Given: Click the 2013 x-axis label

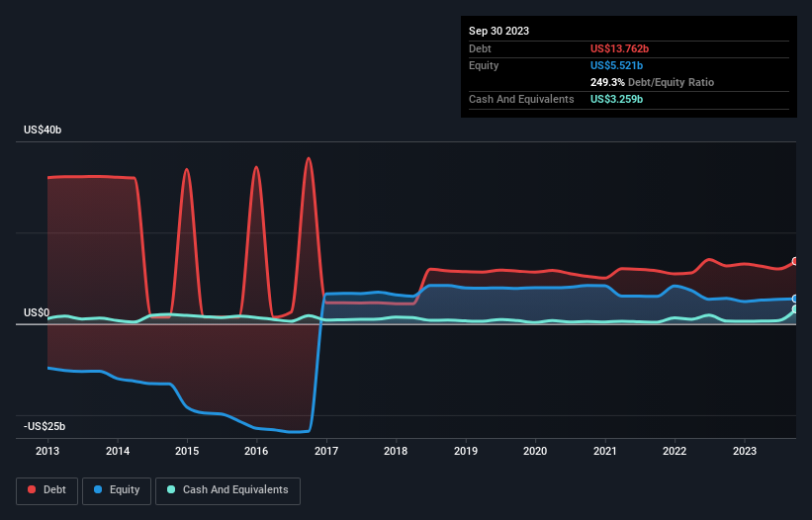Looking at the screenshot, I should tap(47, 451).
